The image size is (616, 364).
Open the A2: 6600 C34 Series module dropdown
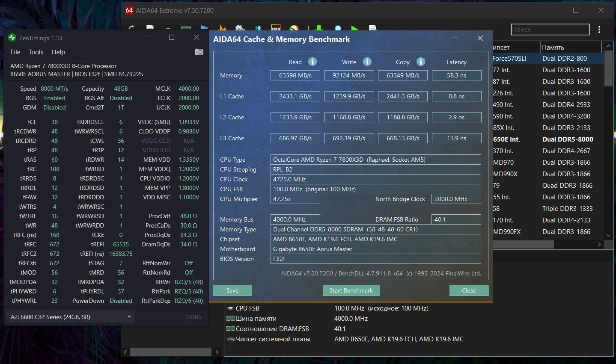coord(71,317)
